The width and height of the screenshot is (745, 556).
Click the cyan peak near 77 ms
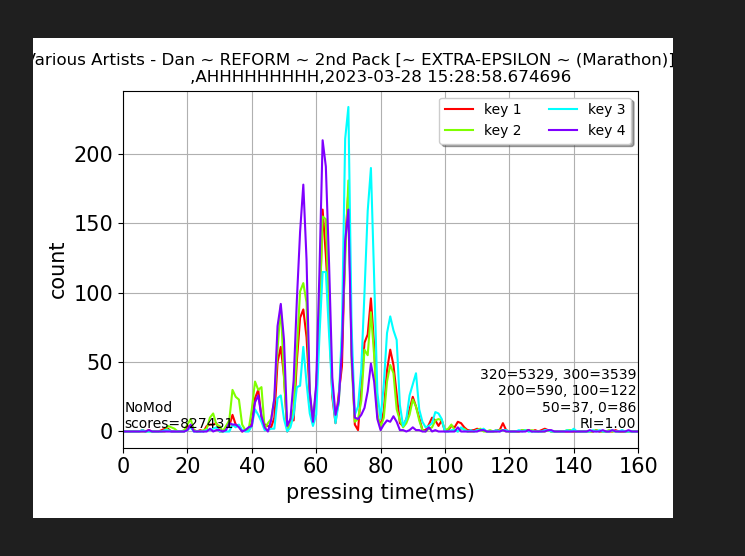(x=371, y=169)
